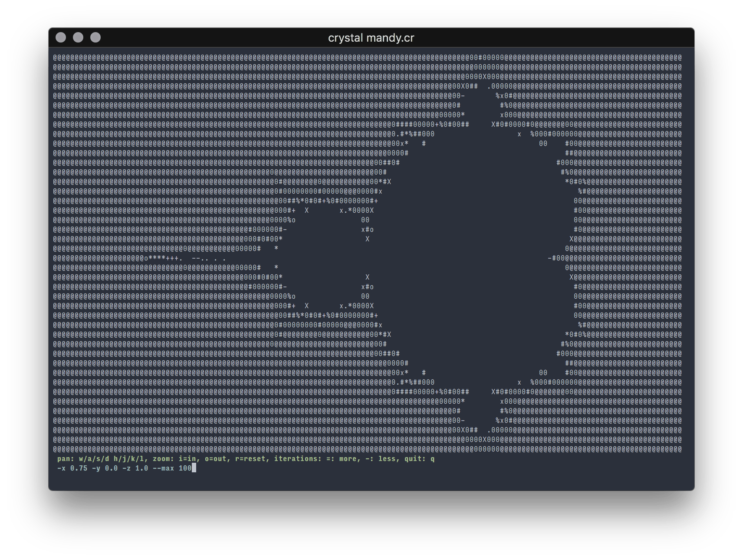743x560 pixels.
Task: Click the 'quit: q' help text
Action: click(419, 459)
